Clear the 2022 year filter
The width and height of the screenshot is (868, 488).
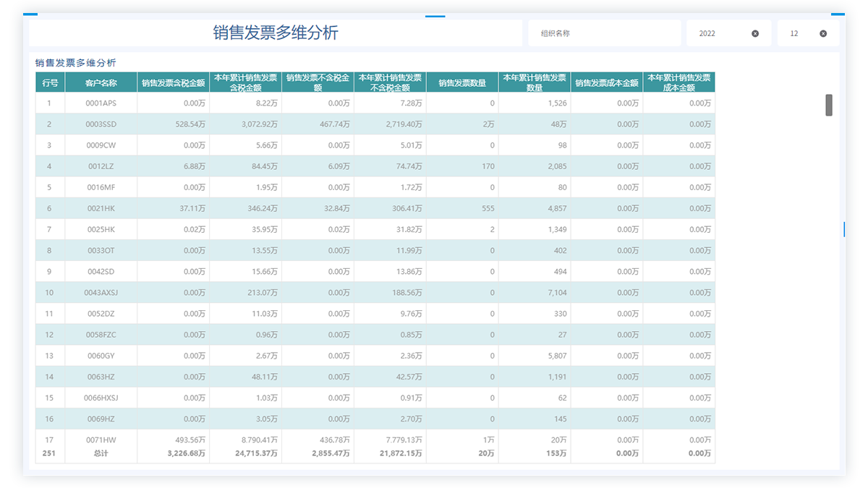[x=755, y=33]
